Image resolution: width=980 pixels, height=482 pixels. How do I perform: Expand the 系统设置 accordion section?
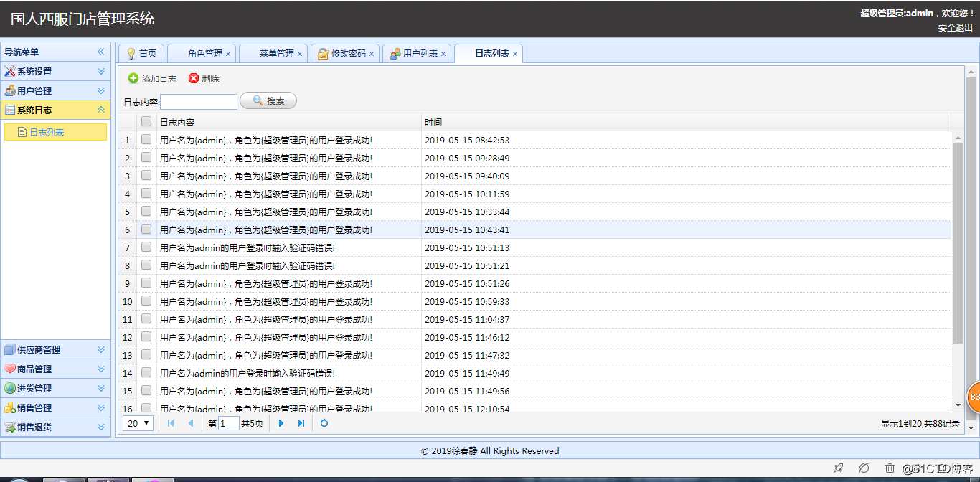click(x=101, y=72)
